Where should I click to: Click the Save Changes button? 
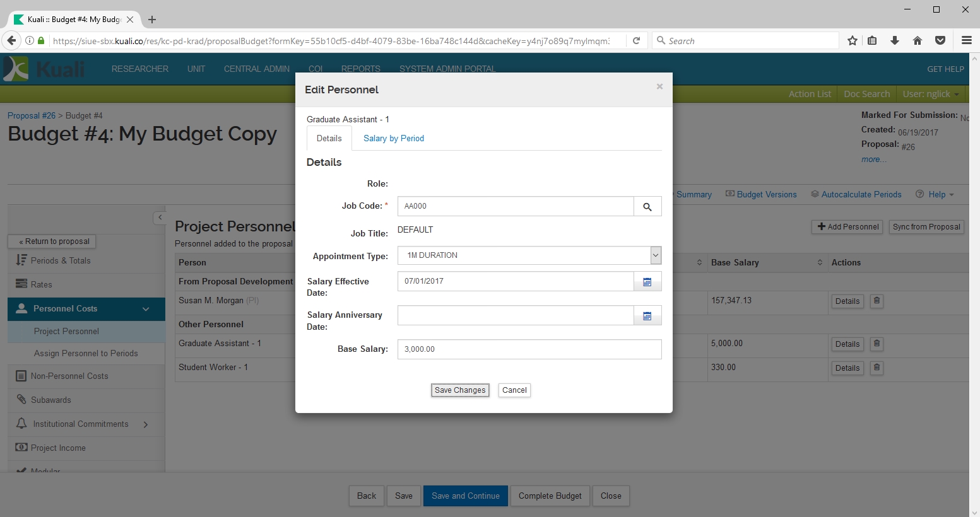[460, 390]
